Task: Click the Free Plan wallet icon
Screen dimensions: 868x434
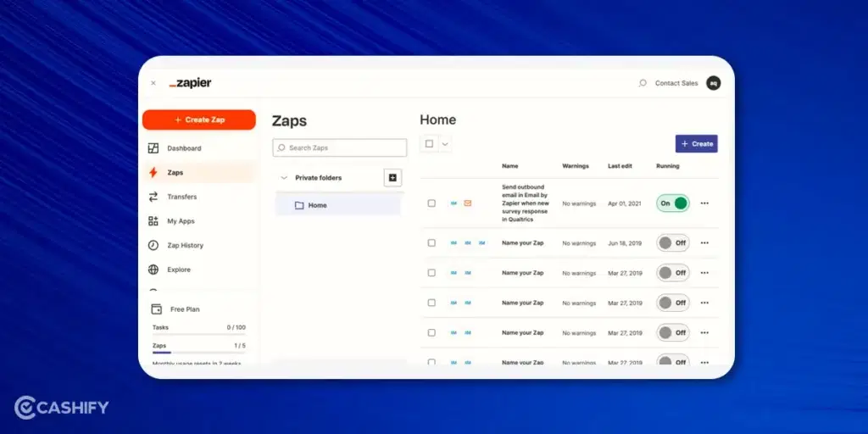Action: click(157, 309)
